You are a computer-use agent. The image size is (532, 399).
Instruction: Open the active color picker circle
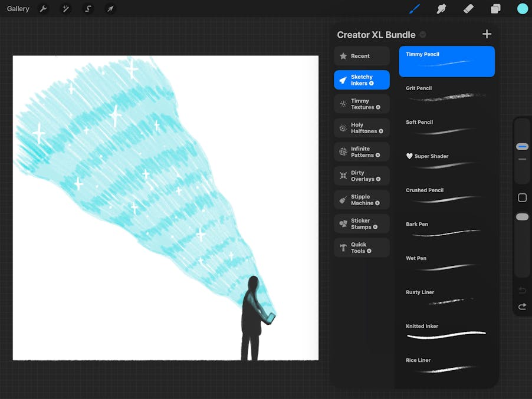tap(522, 9)
